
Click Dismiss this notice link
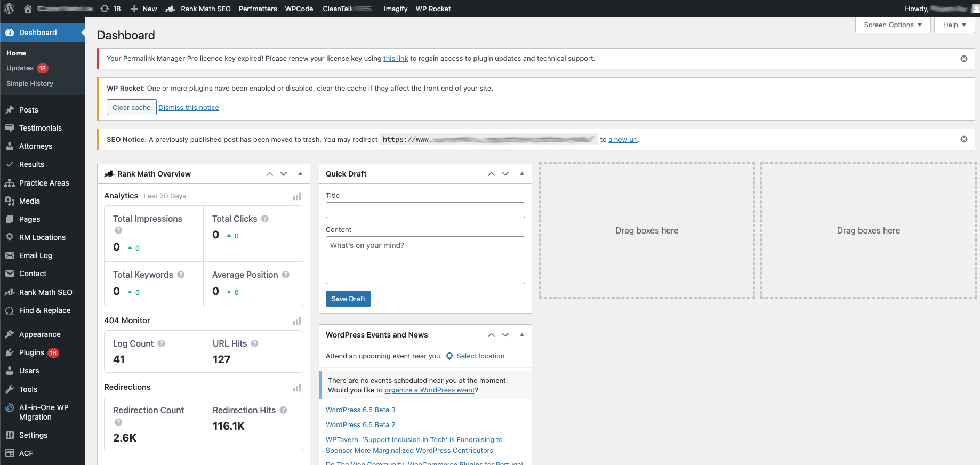click(x=189, y=108)
